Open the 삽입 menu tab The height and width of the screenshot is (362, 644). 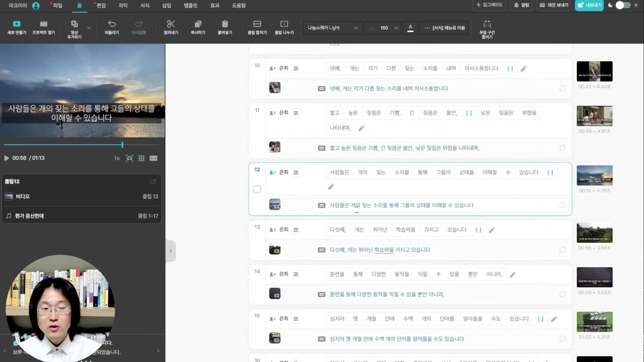click(x=166, y=5)
